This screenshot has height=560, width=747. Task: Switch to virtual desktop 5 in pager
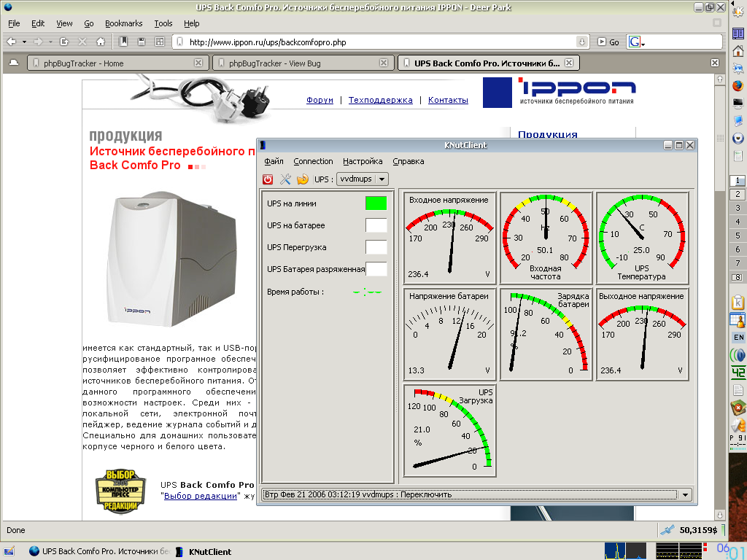(738, 236)
